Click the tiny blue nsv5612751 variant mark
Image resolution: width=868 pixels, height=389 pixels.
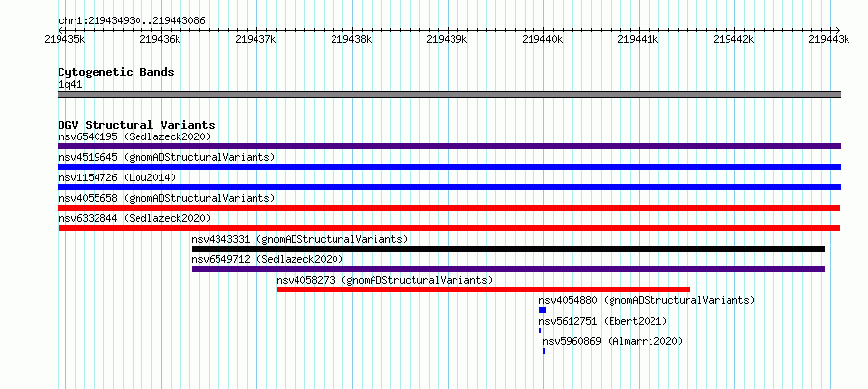pos(540,331)
